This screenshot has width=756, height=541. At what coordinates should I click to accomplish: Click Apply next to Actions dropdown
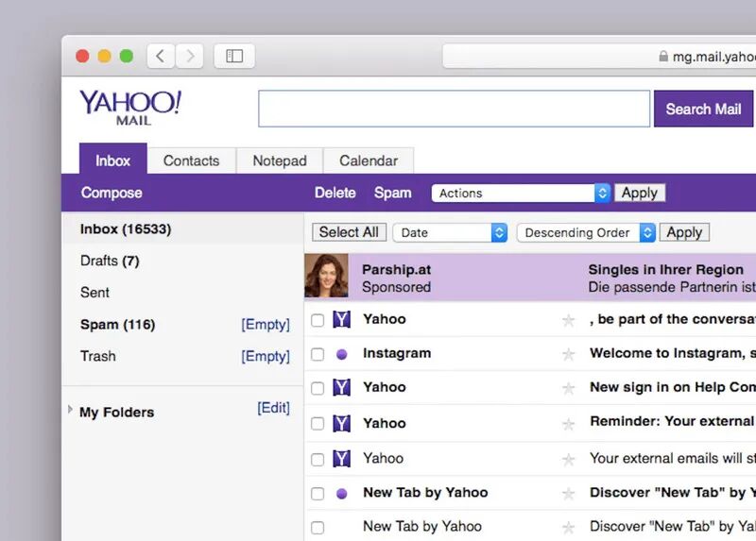pos(640,193)
